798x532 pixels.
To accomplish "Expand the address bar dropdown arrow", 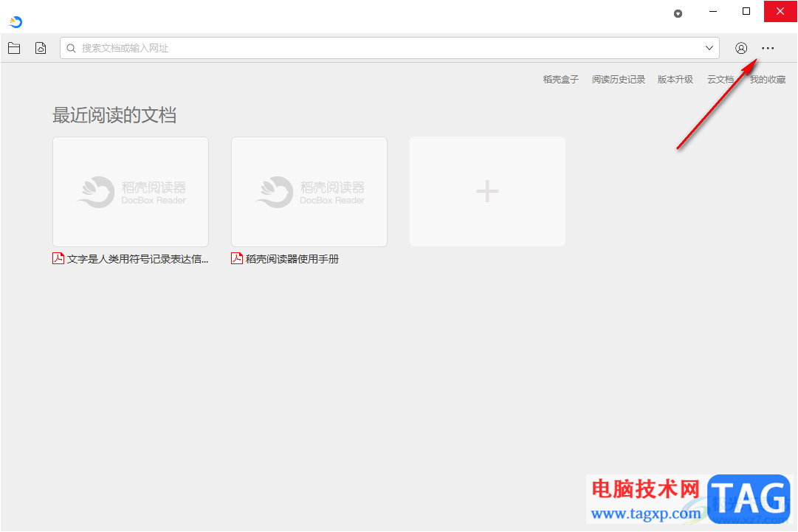I will [x=709, y=48].
